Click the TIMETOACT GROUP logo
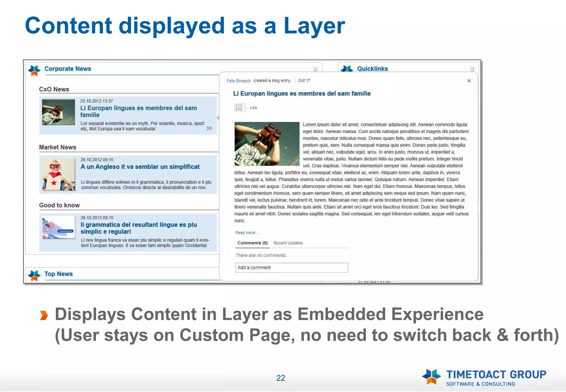 [x=484, y=377]
